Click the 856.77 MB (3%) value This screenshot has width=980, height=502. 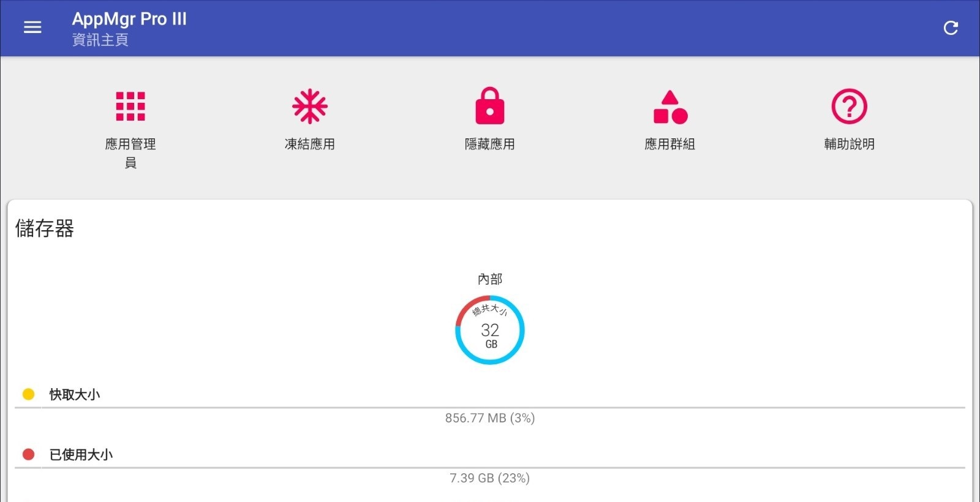pyautogui.click(x=490, y=418)
